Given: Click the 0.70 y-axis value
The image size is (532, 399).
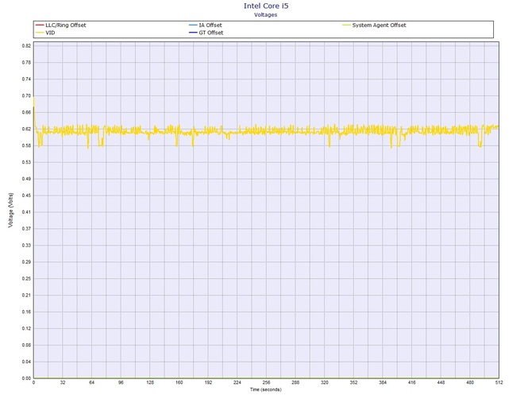Looking at the screenshot, I should [26, 95].
